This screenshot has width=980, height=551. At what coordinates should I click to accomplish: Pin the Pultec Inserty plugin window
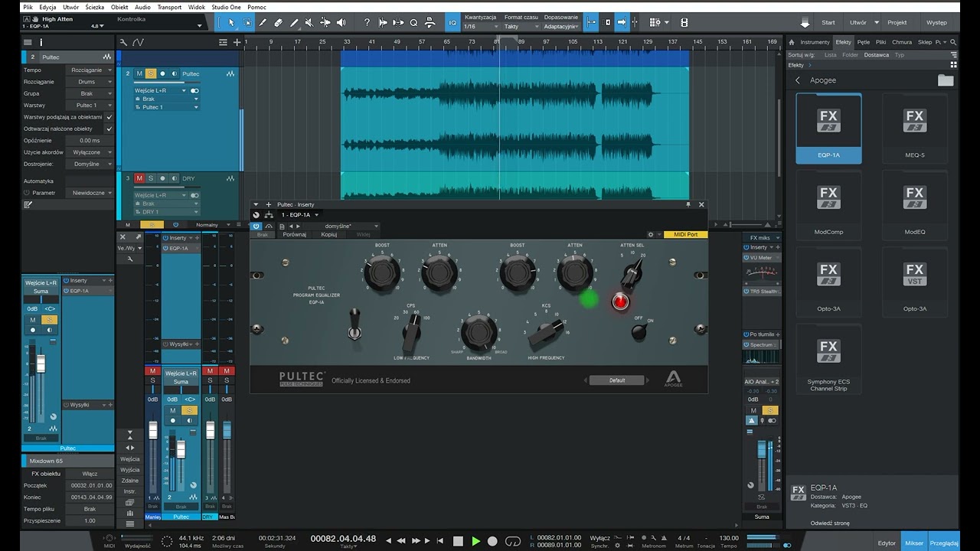688,204
